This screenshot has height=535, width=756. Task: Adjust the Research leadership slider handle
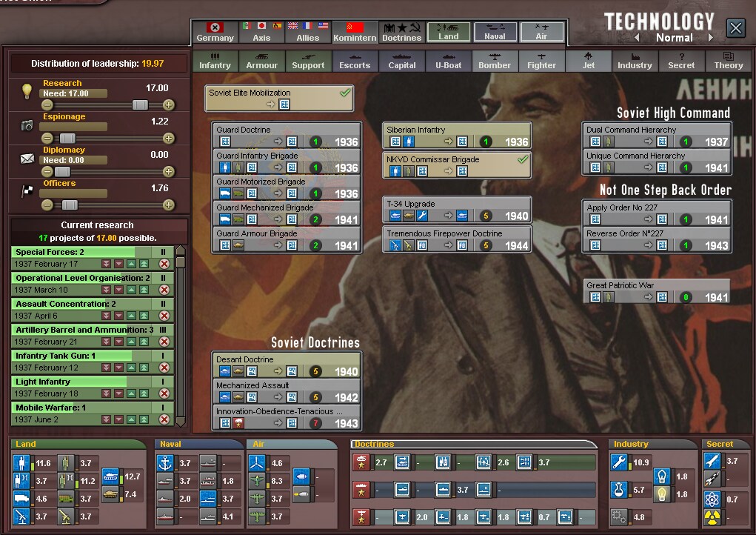coord(140,104)
